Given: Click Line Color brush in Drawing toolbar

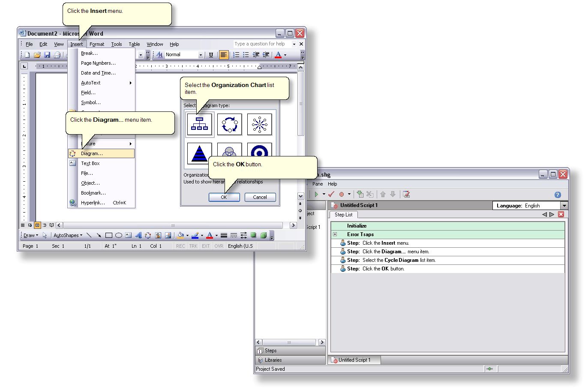Looking at the screenshot, I should pyautogui.click(x=195, y=235).
